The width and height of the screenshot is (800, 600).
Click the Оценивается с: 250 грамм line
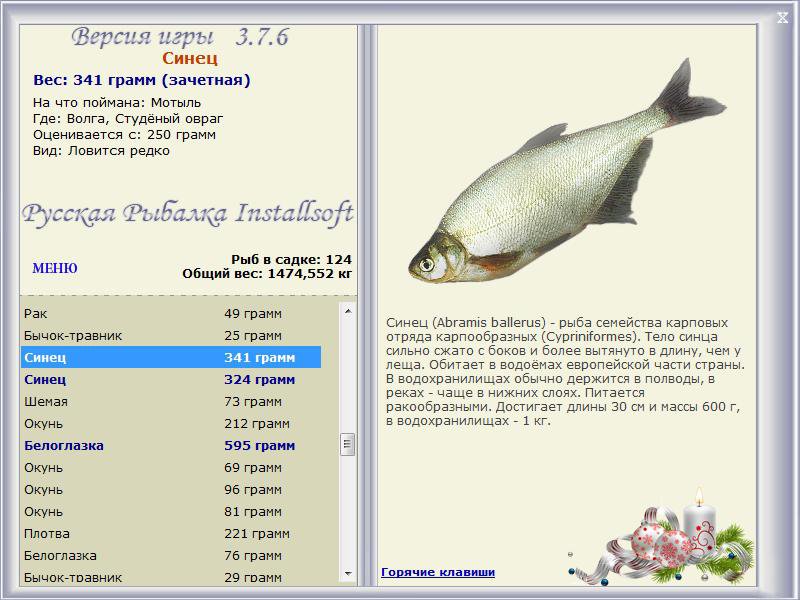(124, 135)
